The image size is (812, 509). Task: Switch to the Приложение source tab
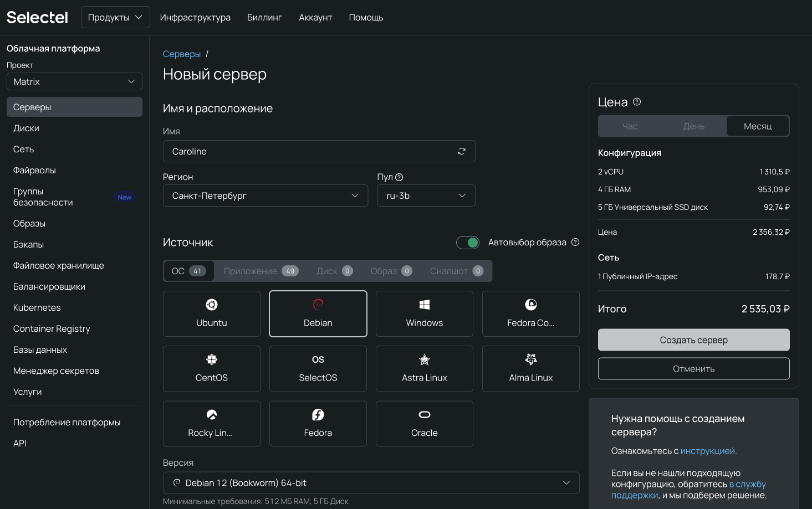coord(261,271)
